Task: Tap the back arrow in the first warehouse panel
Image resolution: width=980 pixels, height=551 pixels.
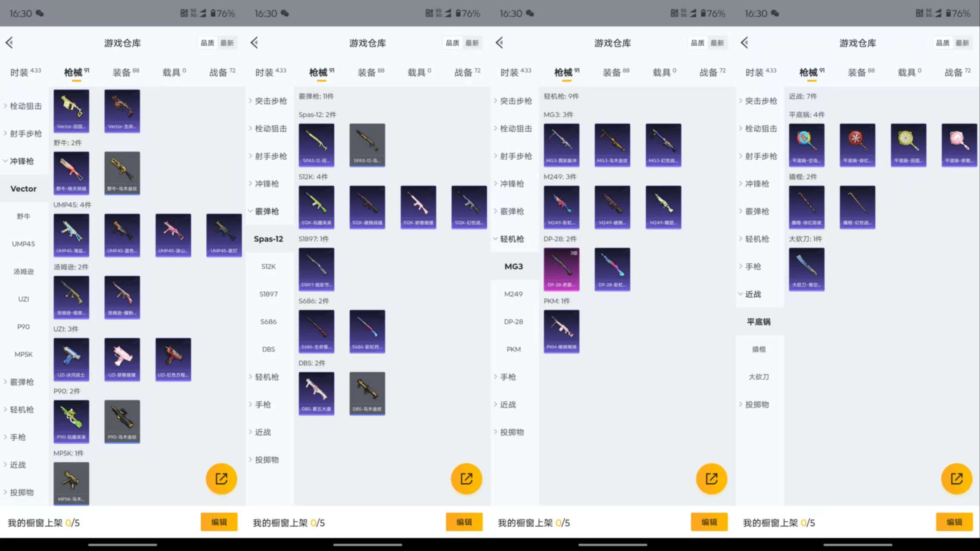Action: pos(9,43)
